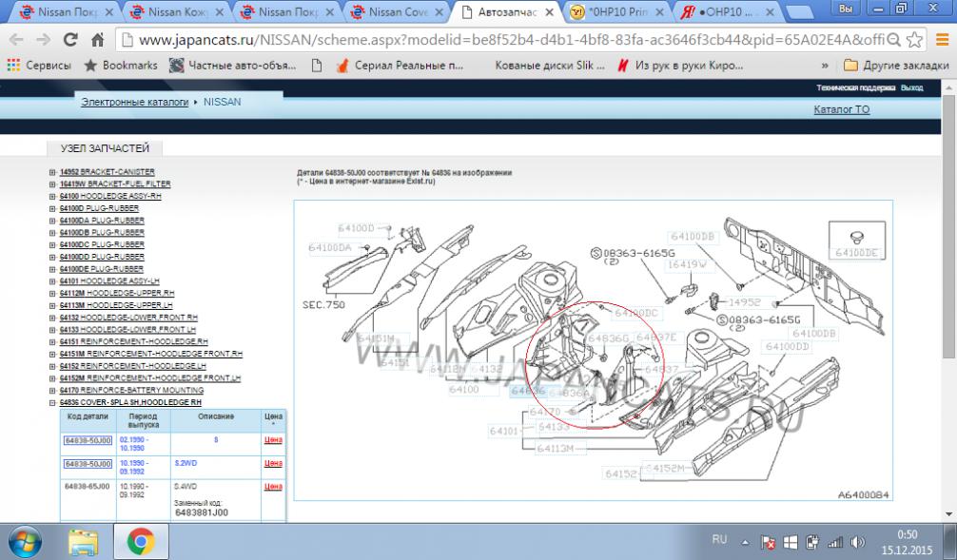
Task: Open Цена for the S.4WD row
Action: [x=273, y=487]
